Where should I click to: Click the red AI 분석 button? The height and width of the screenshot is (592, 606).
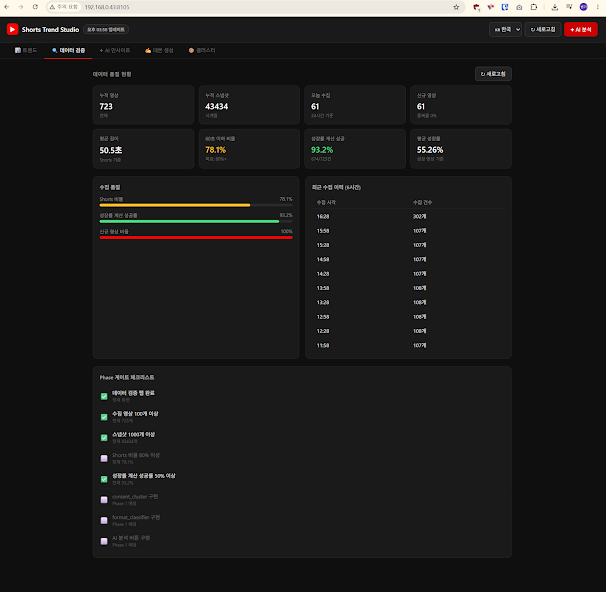point(580,29)
